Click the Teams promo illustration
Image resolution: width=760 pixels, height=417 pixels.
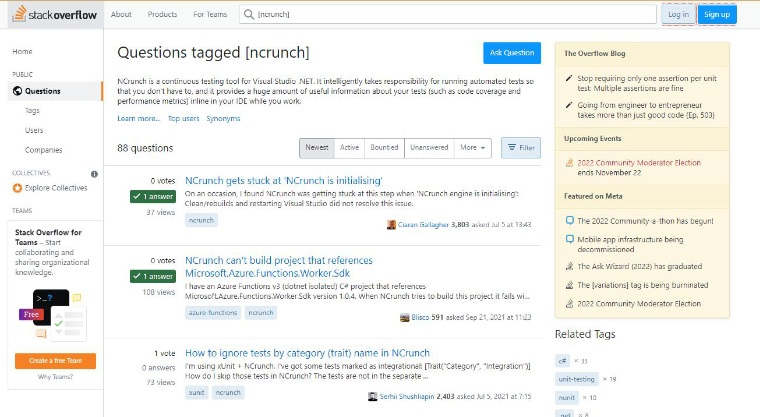point(52,315)
